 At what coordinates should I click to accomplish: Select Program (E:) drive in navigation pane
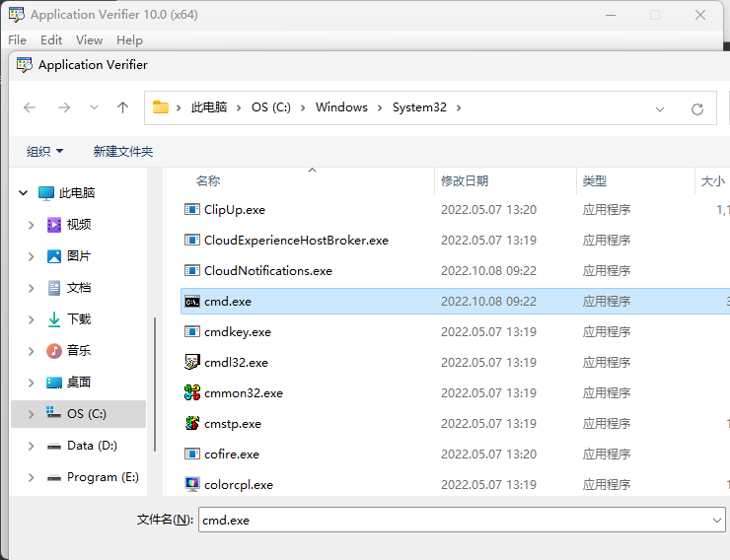(x=103, y=477)
